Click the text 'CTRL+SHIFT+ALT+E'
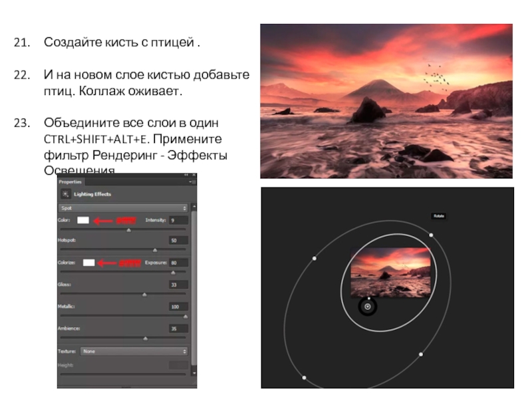 [96, 139]
